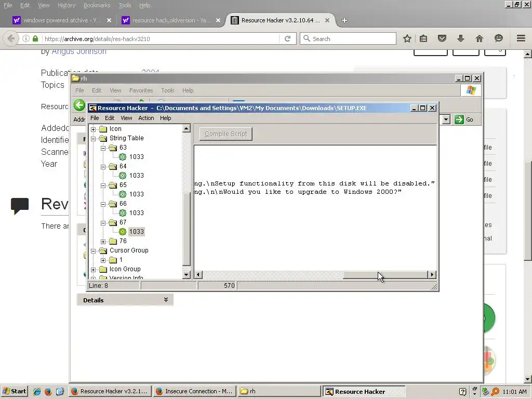Launch Firefox from quick launch bar

coord(48,391)
